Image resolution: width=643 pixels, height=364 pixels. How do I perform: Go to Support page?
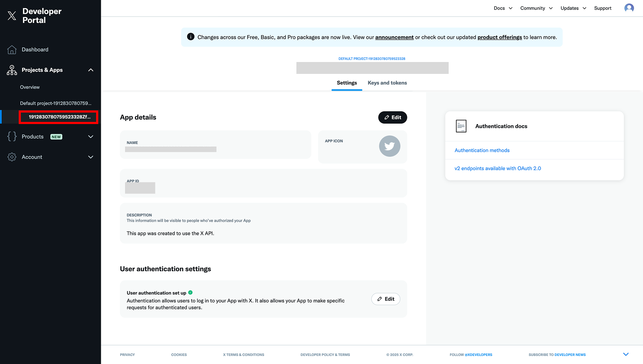point(603,8)
